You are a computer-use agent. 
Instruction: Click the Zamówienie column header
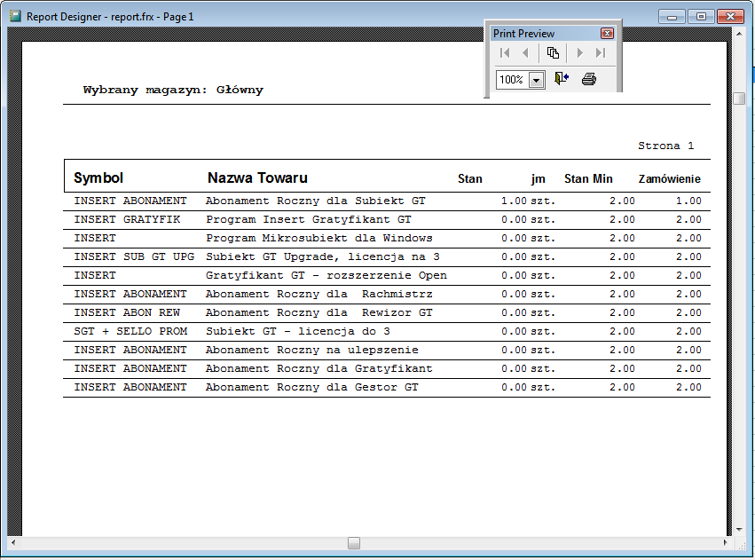point(669,179)
